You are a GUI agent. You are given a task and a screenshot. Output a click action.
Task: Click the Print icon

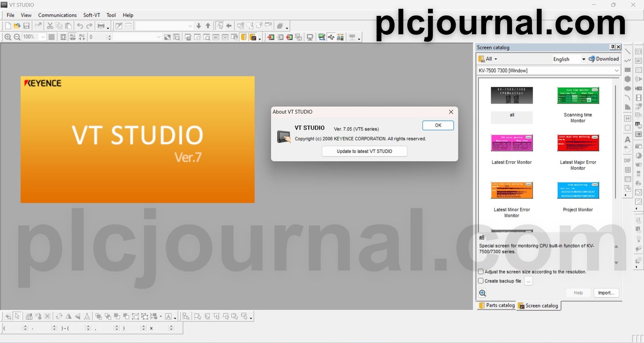point(101,26)
